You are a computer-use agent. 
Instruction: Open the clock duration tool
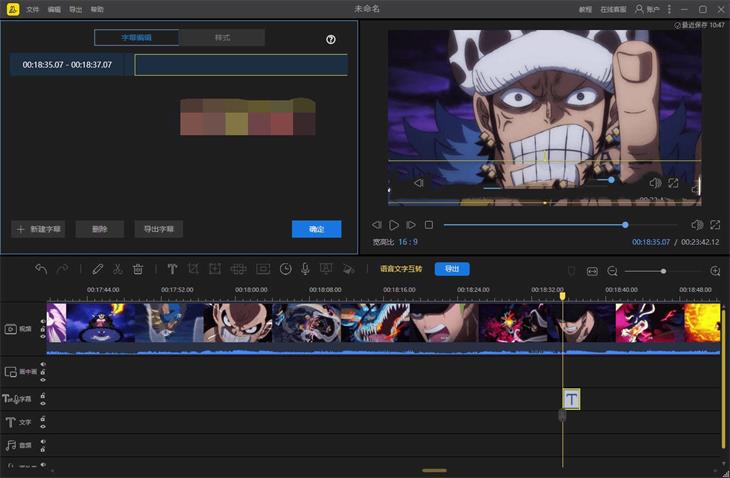286,269
